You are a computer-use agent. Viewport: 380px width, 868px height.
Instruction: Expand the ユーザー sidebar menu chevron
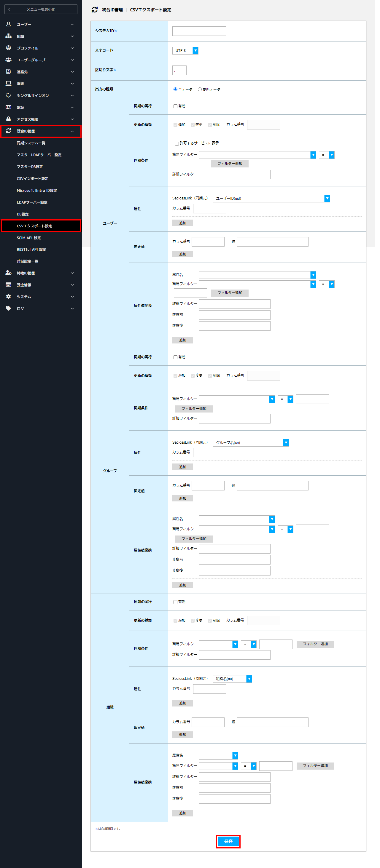coord(72,24)
